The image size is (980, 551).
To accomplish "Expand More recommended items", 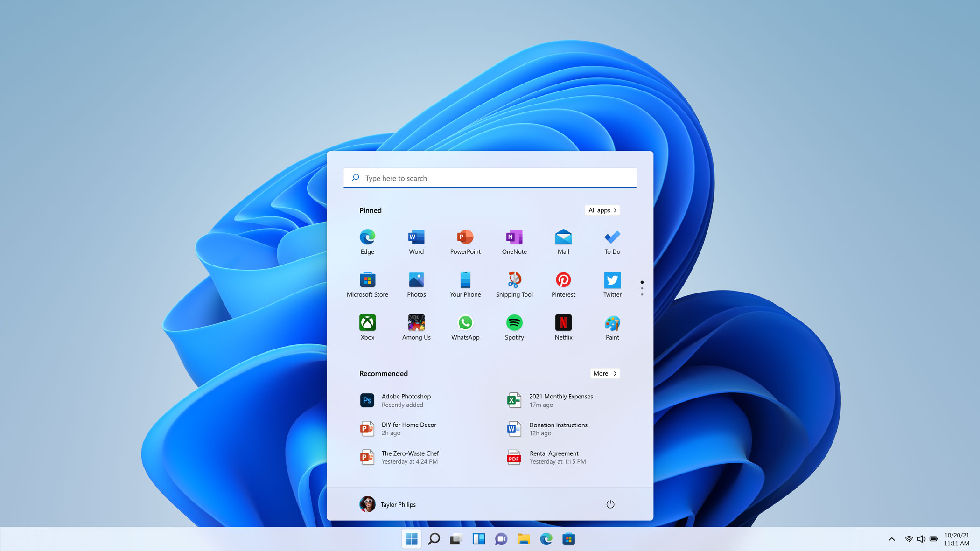I will [604, 373].
